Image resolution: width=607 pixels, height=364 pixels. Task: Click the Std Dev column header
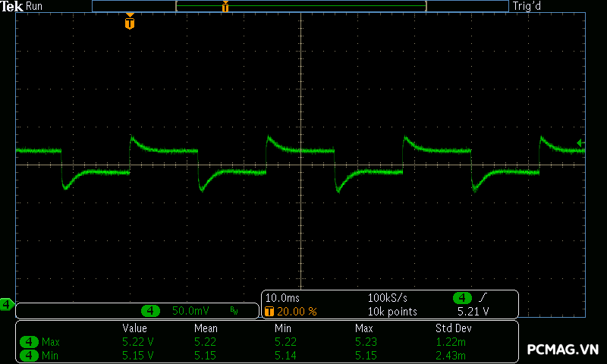452,328
